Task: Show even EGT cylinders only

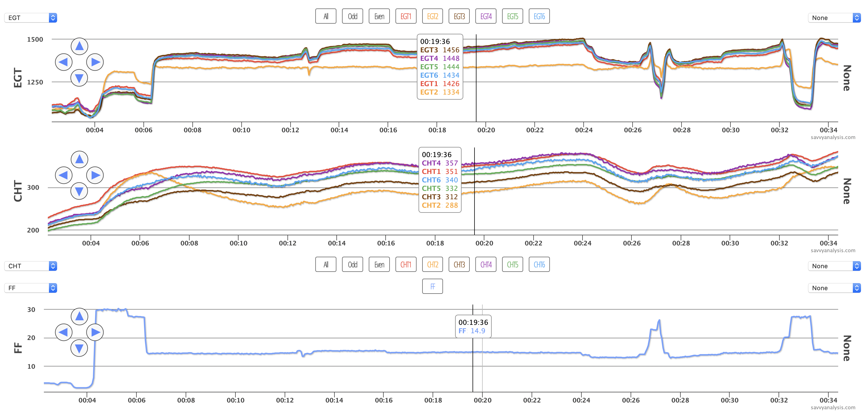Action: (379, 16)
